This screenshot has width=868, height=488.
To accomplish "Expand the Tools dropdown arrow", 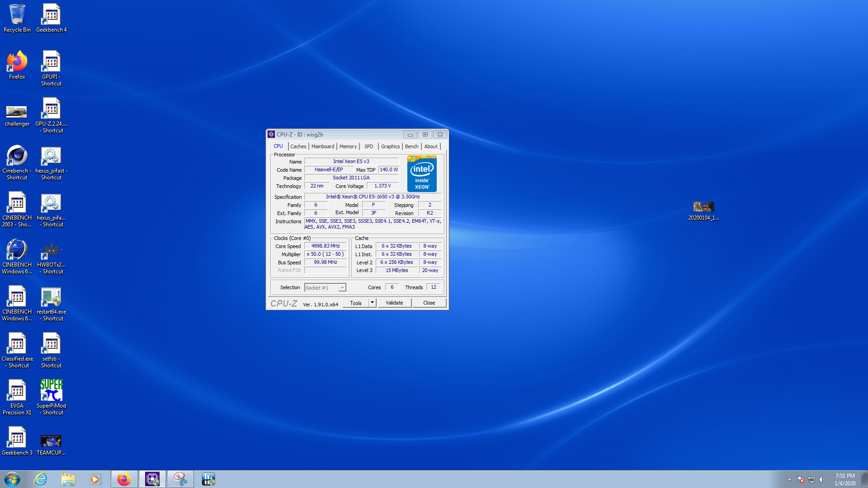I will click(372, 303).
